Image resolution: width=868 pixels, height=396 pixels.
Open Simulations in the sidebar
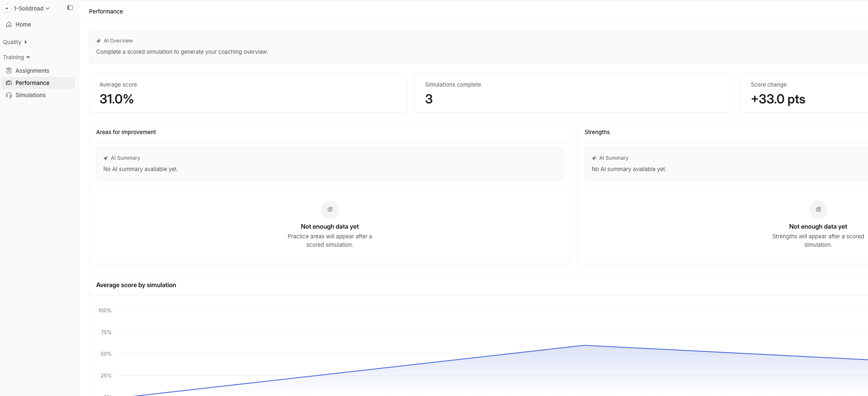pyautogui.click(x=38, y=95)
